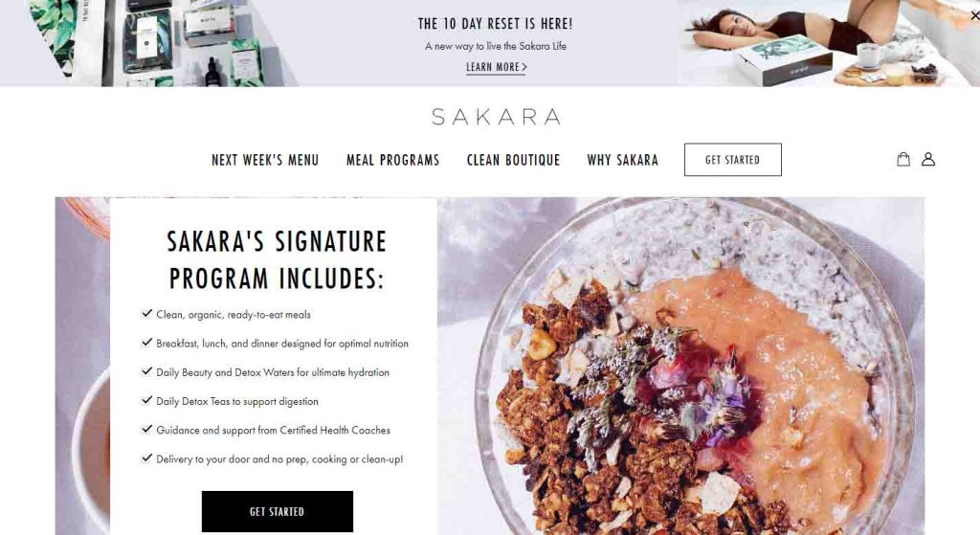Open Next Week's Menu

(x=265, y=160)
